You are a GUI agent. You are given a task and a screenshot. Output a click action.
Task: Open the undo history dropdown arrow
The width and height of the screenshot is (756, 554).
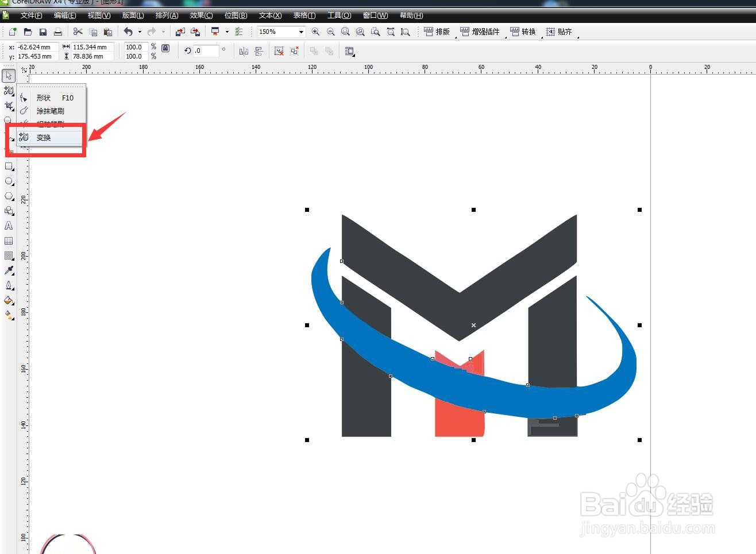tap(140, 32)
